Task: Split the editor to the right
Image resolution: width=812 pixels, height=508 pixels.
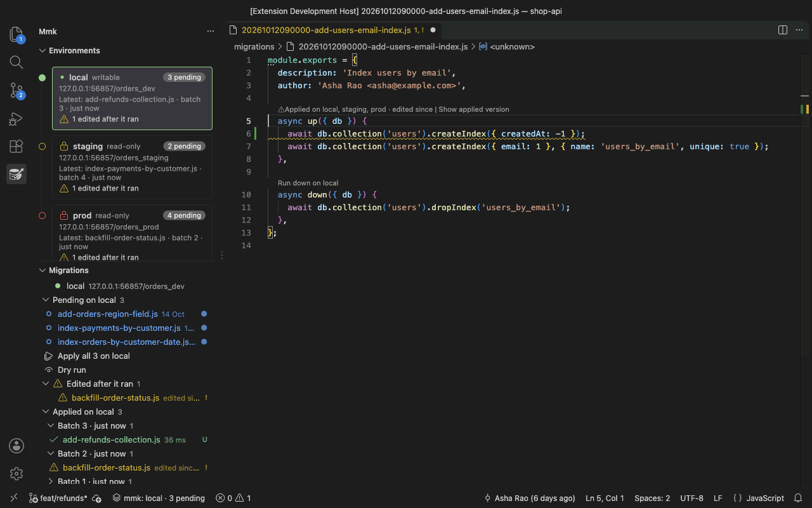Action: pos(783,30)
